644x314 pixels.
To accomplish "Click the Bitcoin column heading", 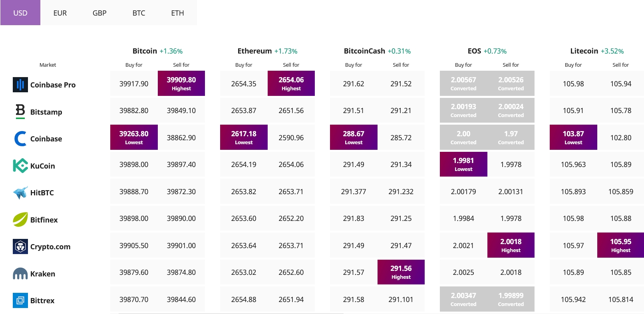I will point(145,51).
